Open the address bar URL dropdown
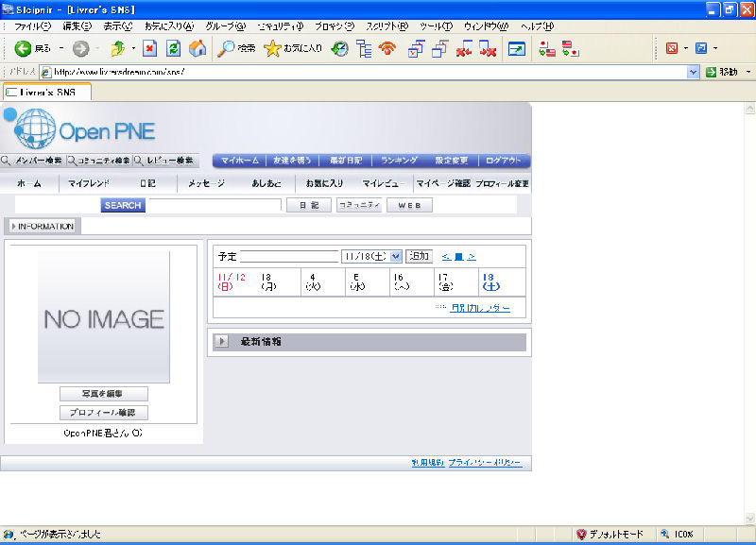The image size is (756, 545). 695,72
